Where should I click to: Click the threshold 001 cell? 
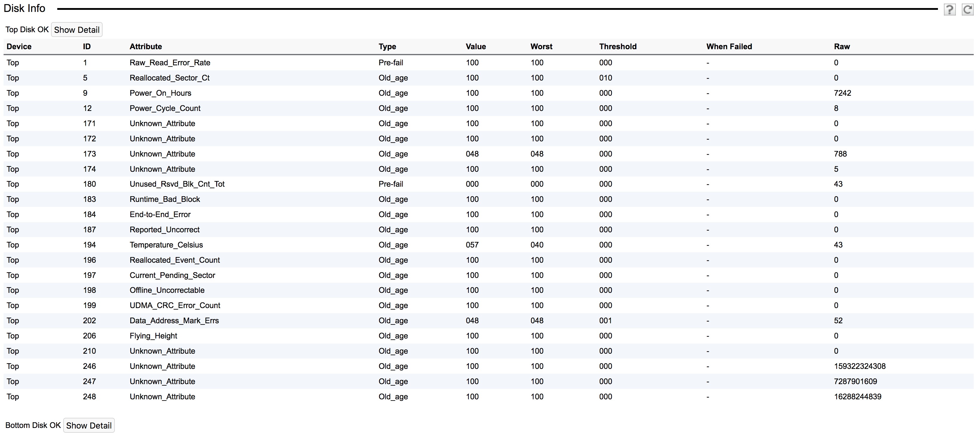[x=605, y=321]
